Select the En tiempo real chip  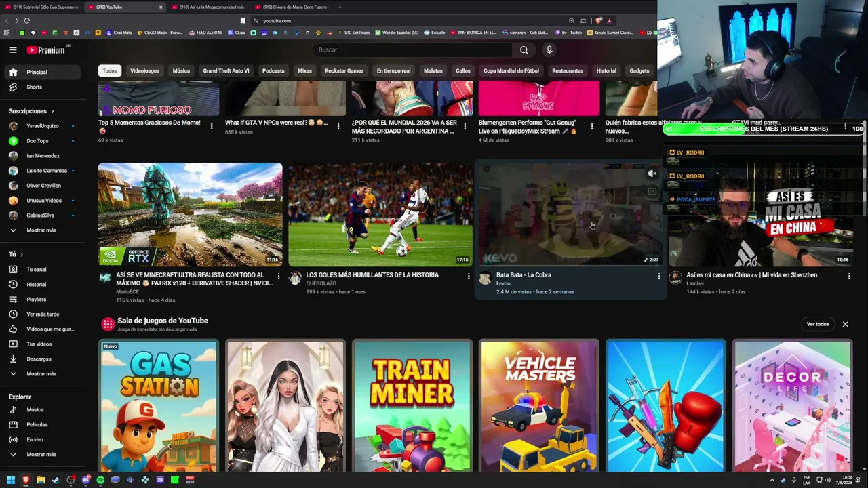393,70
